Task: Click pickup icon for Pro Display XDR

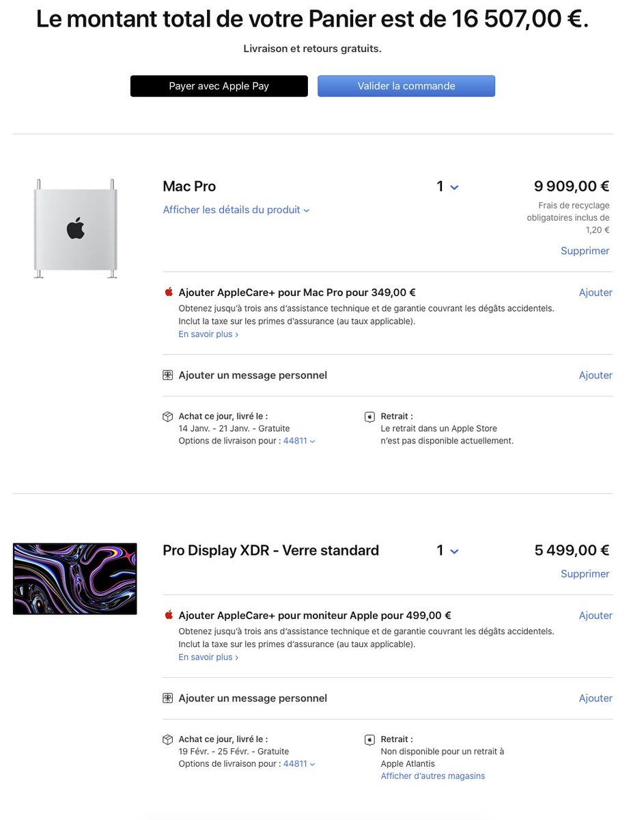Action: click(369, 740)
